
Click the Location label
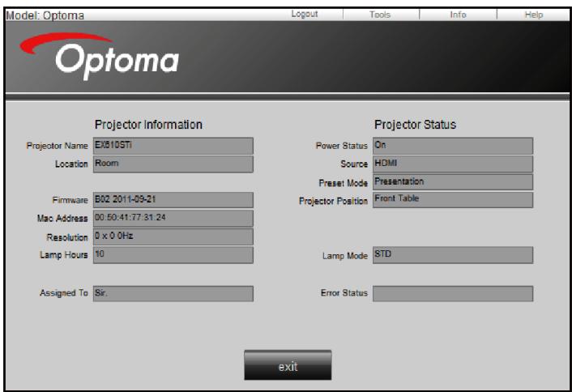[71, 164]
